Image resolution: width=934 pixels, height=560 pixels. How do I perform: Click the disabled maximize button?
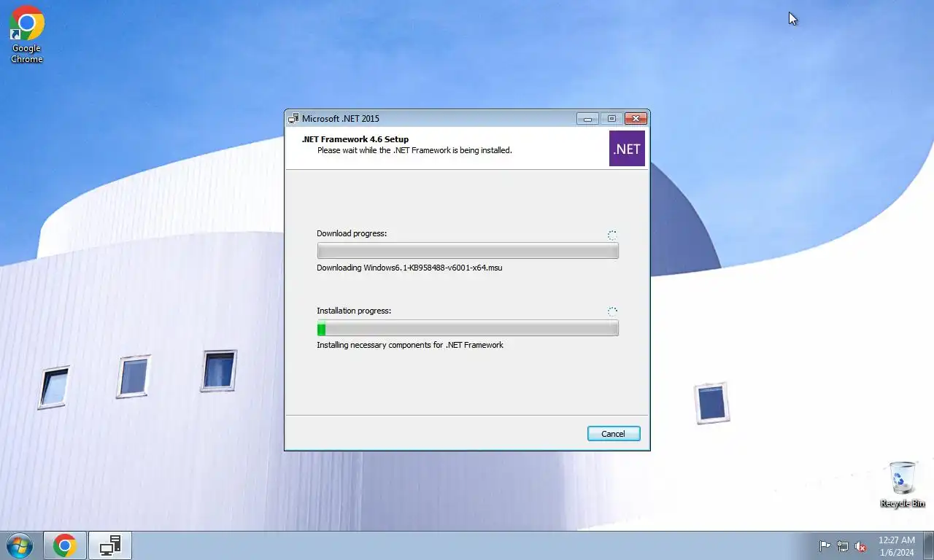[611, 119]
